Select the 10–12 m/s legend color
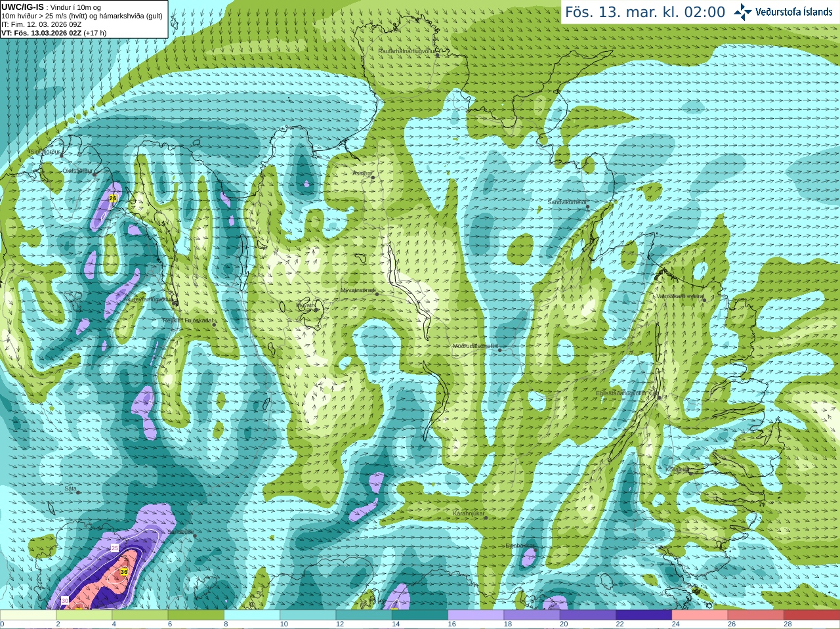 pos(308,615)
